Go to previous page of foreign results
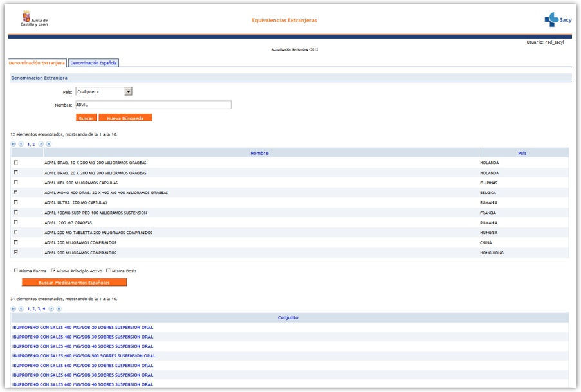Viewport: 581px width, 392px height. tap(21, 144)
